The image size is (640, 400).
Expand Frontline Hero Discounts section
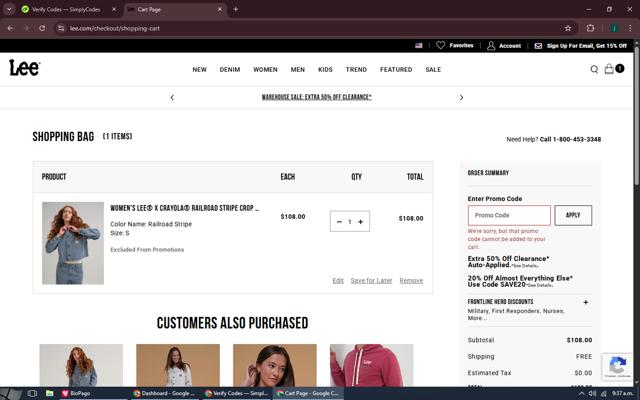tap(586, 302)
